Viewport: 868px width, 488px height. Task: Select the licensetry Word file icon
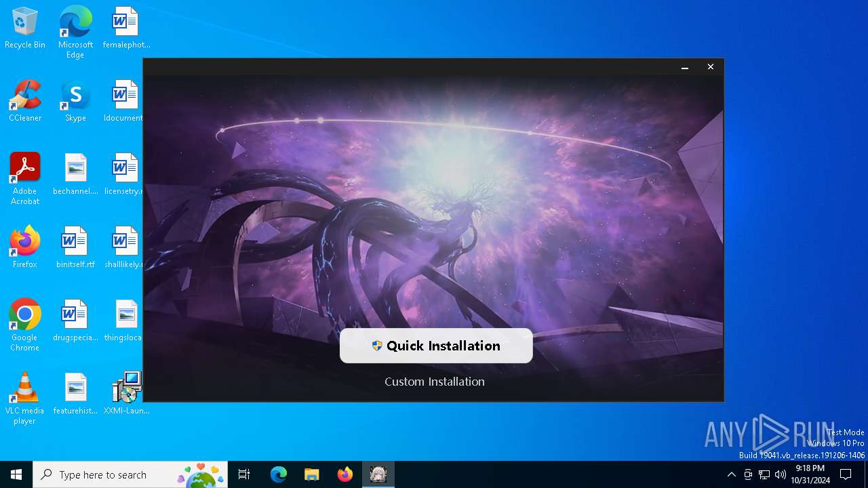(x=124, y=175)
